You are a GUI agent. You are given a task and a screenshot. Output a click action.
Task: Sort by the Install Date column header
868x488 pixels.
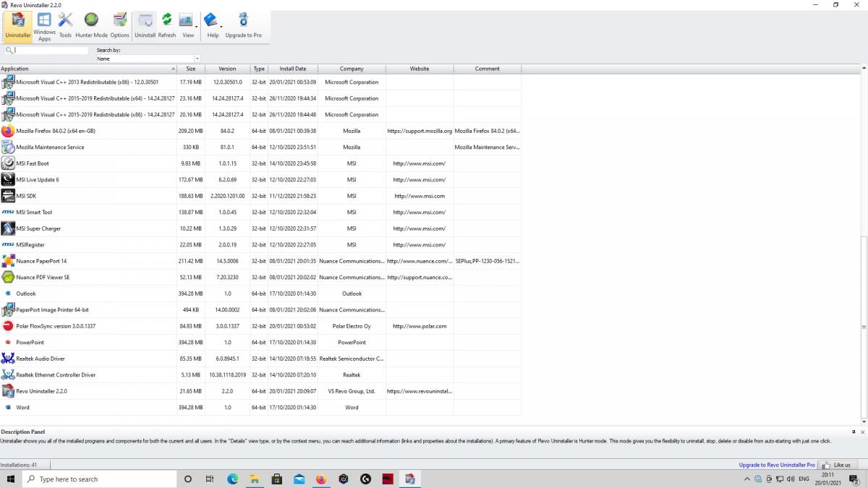(x=293, y=69)
